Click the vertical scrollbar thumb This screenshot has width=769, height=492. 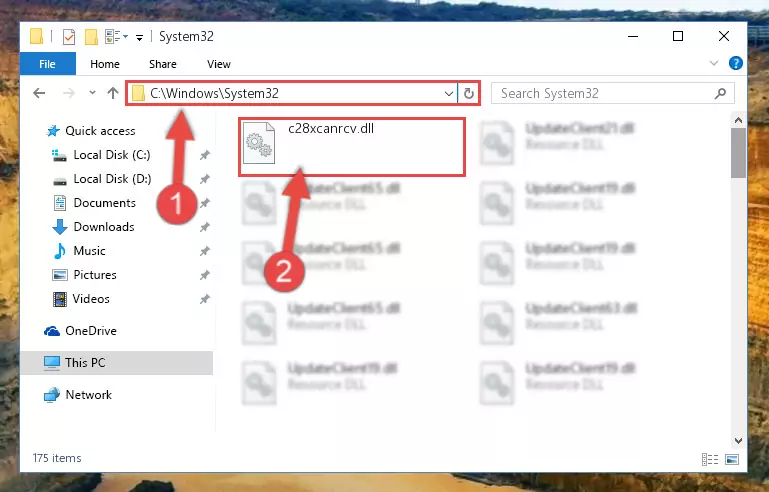click(x=738, y=153)
